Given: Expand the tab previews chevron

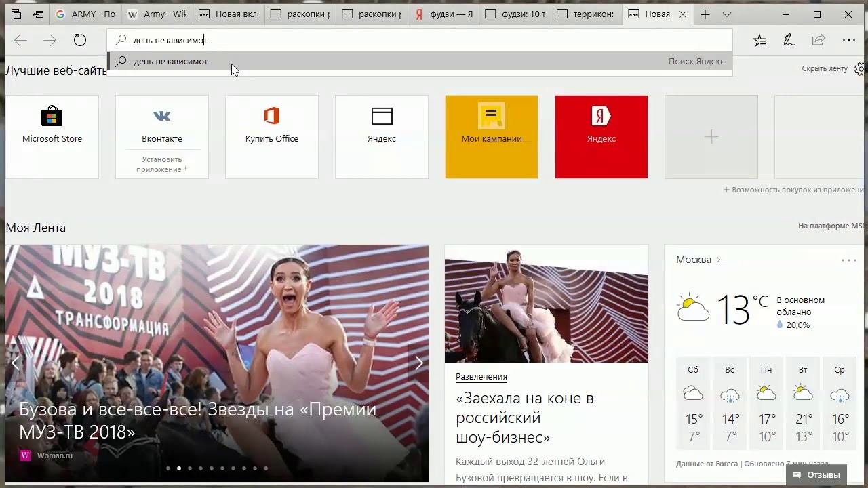Looking at the screenshot, I should tap(727, 14).
